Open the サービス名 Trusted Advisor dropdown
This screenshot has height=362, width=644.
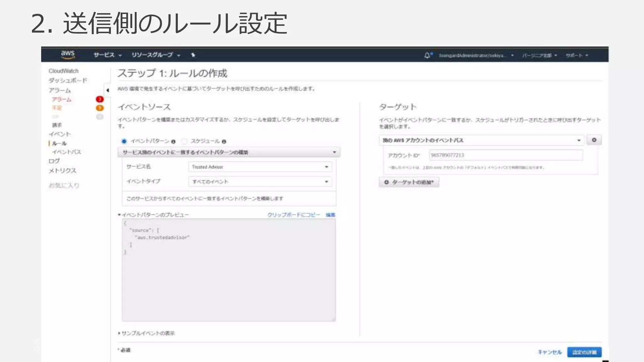tap(260, 167)
